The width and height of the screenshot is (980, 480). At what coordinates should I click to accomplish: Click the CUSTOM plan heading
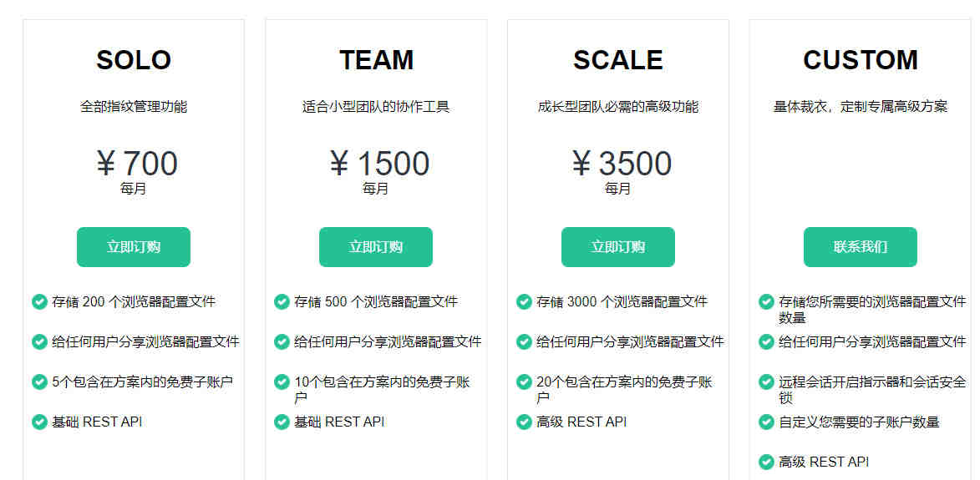tap(861, 60)
